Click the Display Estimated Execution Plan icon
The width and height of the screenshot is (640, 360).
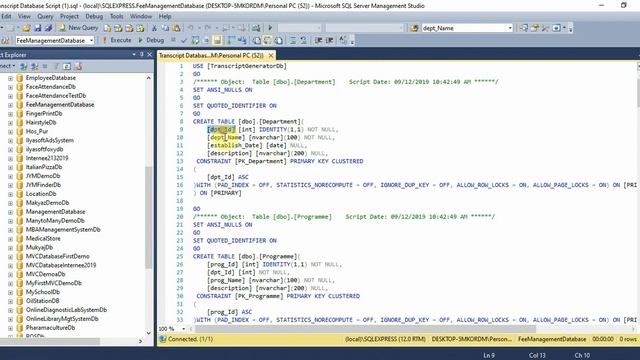click(x=195, y=40)
